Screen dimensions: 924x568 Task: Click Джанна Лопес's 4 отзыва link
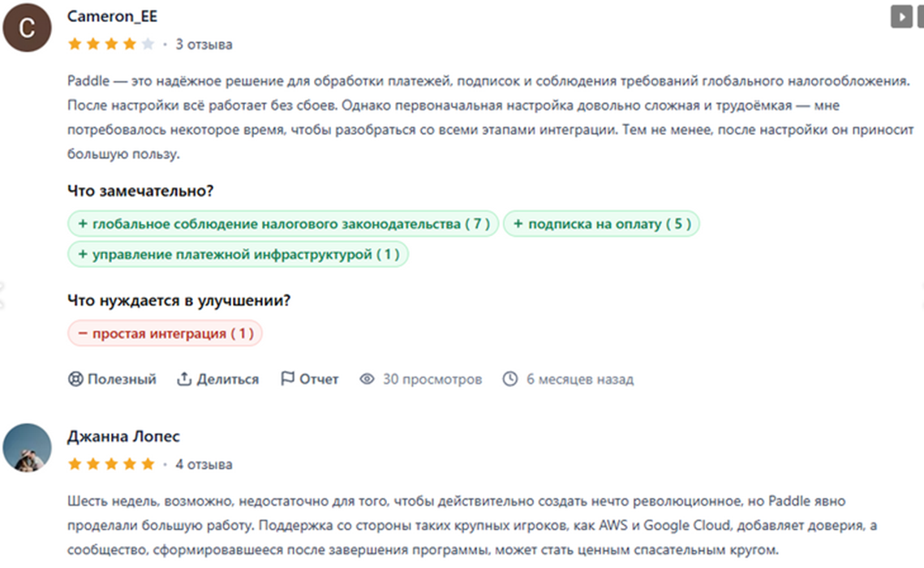[204, 465]
